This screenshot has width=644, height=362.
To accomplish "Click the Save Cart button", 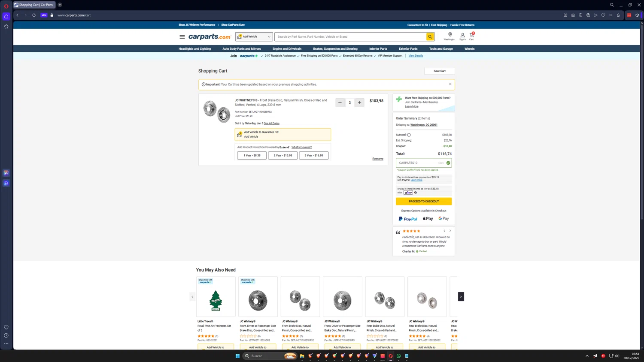I will [x=440, y=71].
